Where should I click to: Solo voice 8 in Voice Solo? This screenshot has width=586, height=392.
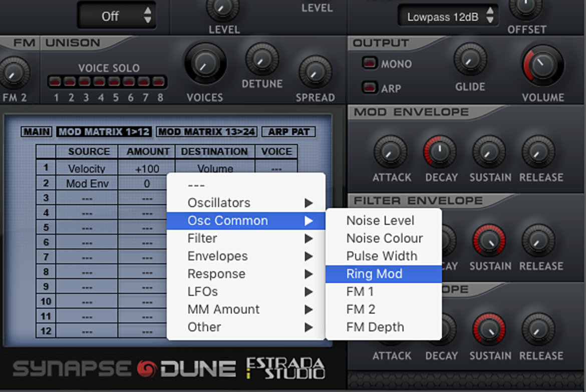[x=158, y=81]
